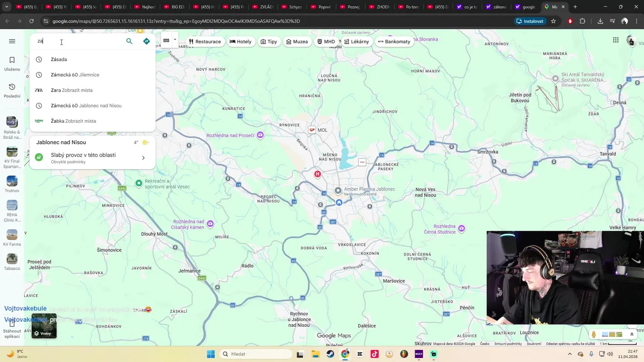
Task: Click the MOL gas station marker
Action: click(312, 130)
